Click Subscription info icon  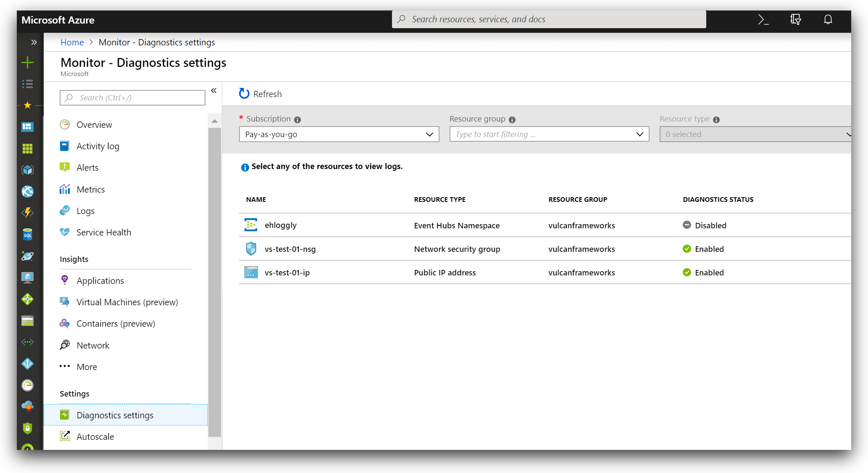(x=297, y=119)
